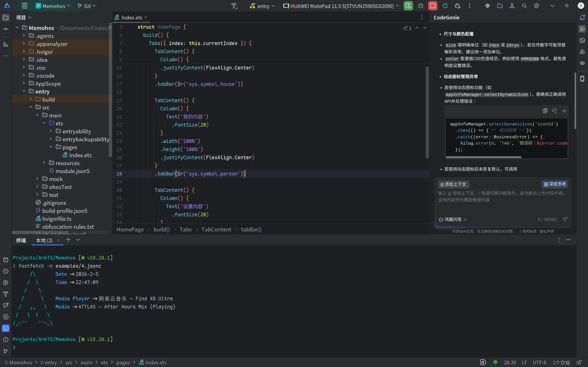This screenshot has width=588, height=367.
Task: Toggle 深度思考 deep thinking mode
Action: pyautogui.click(x=555, y=184)
